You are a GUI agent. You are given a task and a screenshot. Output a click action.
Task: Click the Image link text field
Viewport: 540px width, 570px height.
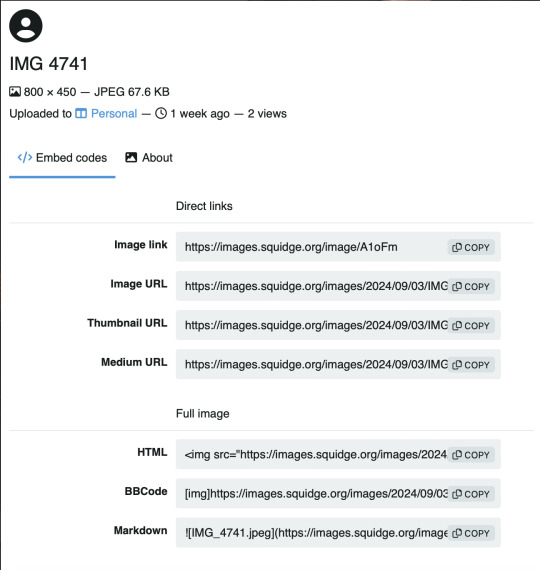coord(338,247)
